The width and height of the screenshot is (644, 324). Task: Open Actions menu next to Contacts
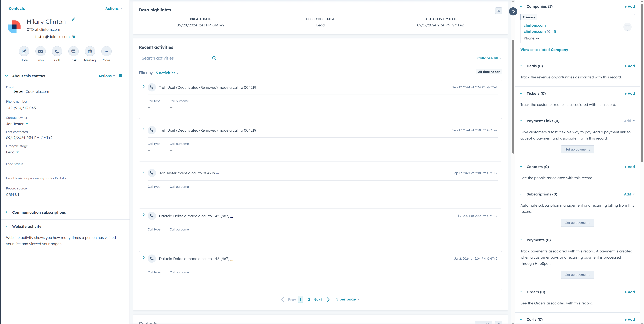point(114,8)
